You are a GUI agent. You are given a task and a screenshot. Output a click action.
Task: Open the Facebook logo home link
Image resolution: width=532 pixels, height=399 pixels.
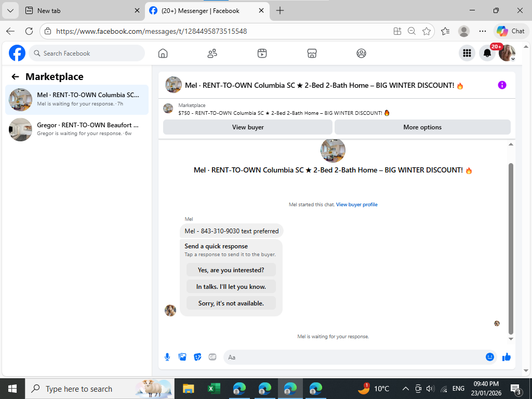pos(17,53)
